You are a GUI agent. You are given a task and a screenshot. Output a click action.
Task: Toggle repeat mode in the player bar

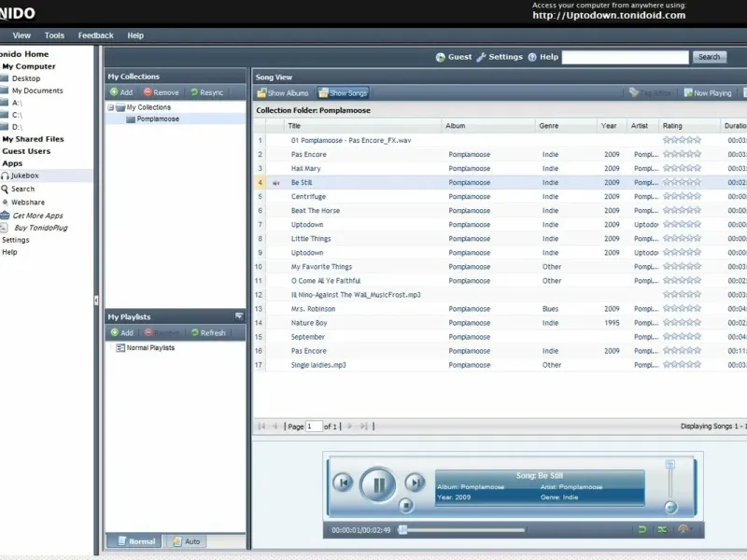coord(641,529)
